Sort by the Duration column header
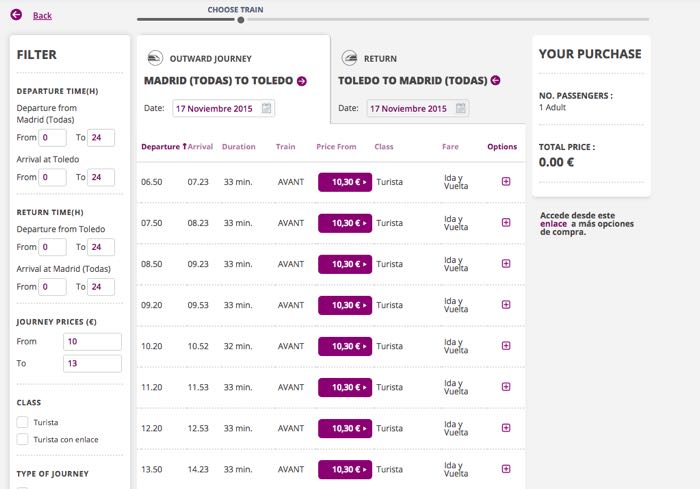This screenshot has width=700, height=489. pyautogui.click(x=238, y=146)
